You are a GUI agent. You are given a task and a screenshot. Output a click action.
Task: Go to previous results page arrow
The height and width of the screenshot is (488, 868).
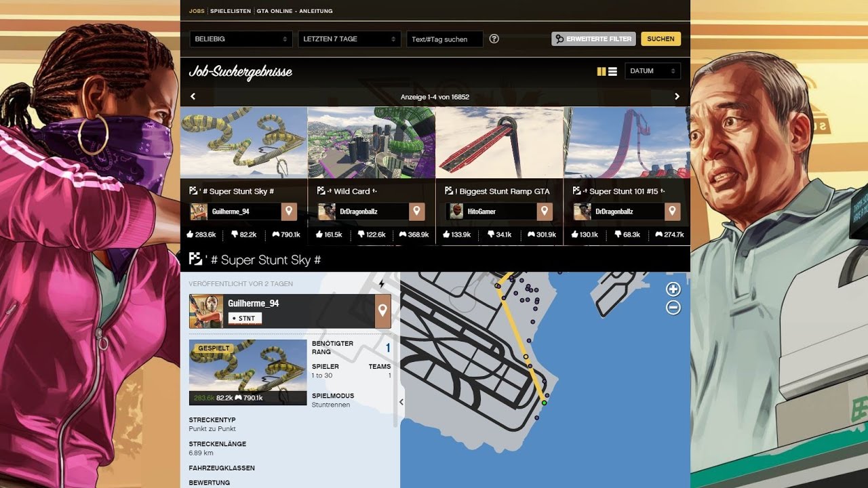193,97
